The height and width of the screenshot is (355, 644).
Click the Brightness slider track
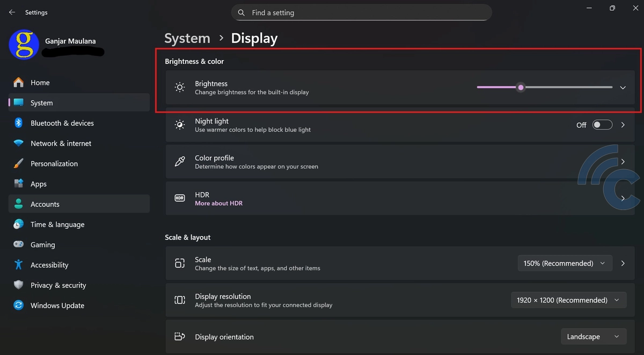pyautogui.click(x=563, y=87)
